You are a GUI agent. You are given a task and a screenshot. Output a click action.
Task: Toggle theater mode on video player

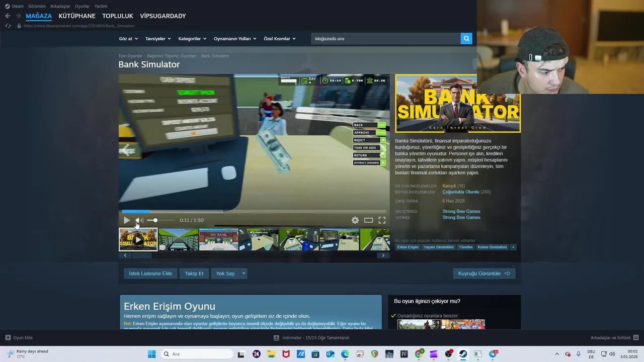pos(369,220)
